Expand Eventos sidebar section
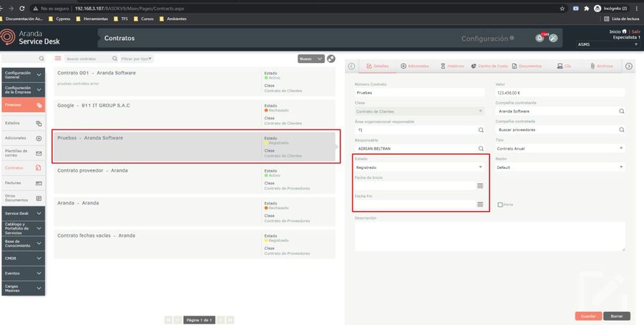 [24, 273]
